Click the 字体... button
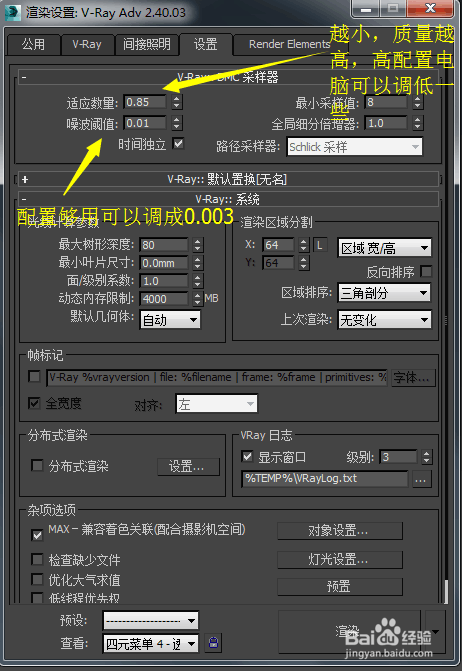Screen dimensions: 462x671 pos(412,377)
